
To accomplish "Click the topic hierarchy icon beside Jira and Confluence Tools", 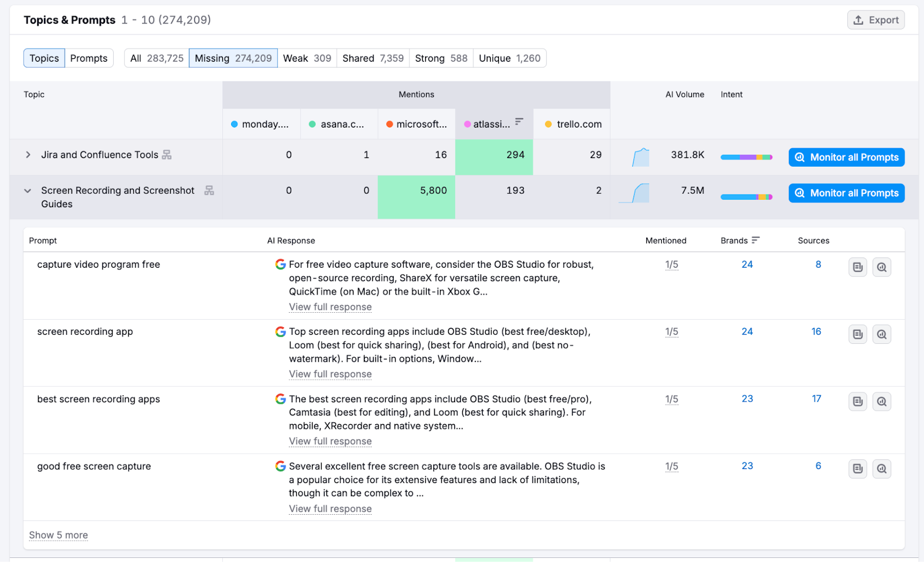I will (167, 155).
